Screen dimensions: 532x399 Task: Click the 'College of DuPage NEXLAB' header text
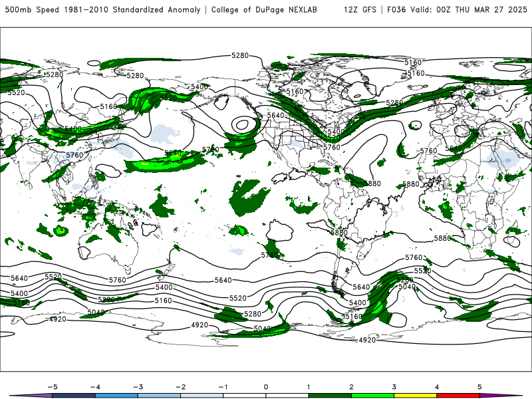click(264, 9)
